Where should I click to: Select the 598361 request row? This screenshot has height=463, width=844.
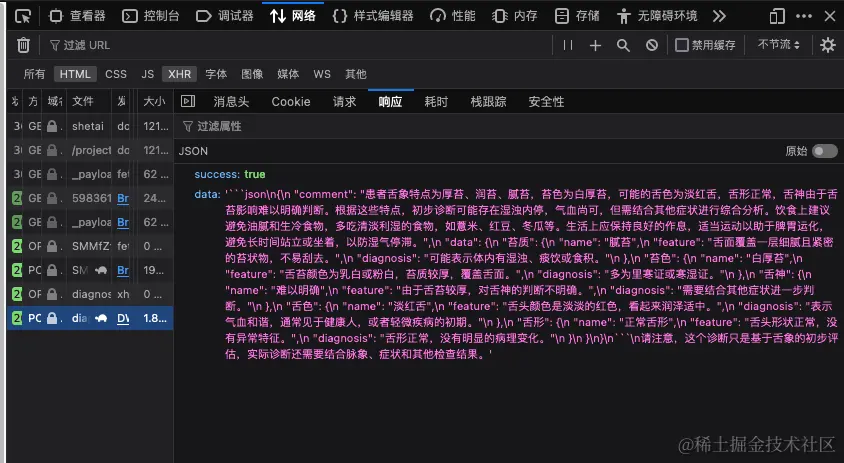(x=90, y=198)
